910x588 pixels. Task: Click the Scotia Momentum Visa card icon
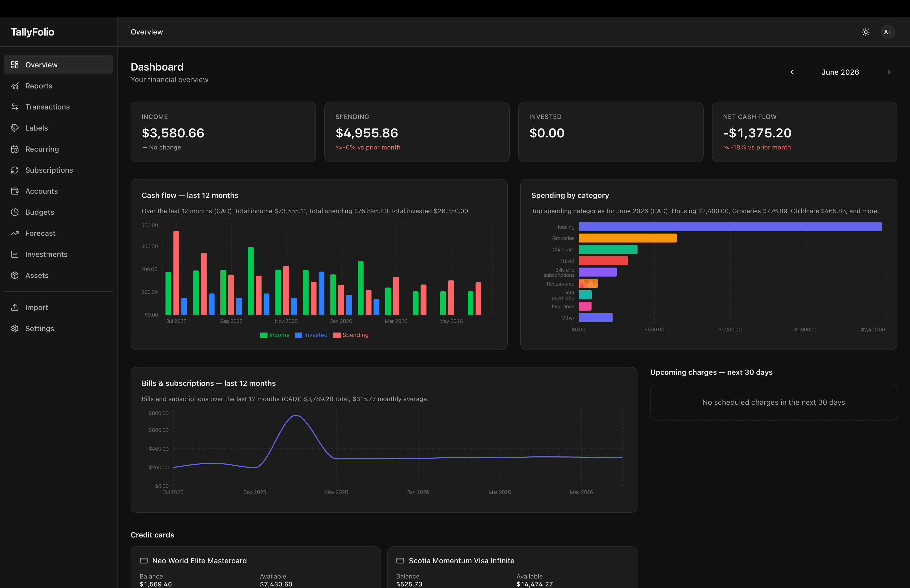400,561
